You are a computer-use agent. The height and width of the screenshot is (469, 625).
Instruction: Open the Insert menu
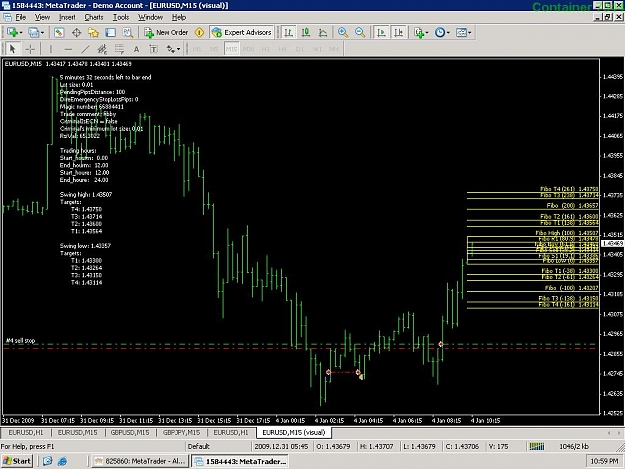[x=67, y=17]
